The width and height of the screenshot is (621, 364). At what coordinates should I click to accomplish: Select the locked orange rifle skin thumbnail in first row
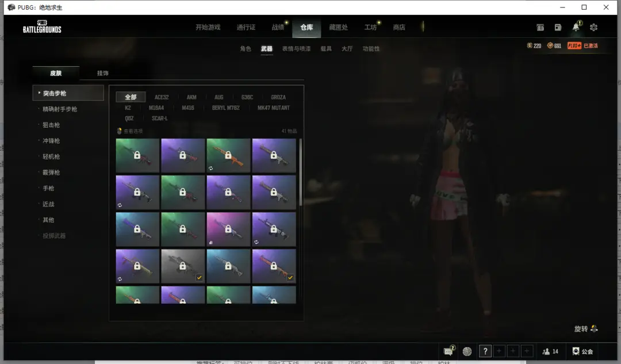tap(228, 155)
